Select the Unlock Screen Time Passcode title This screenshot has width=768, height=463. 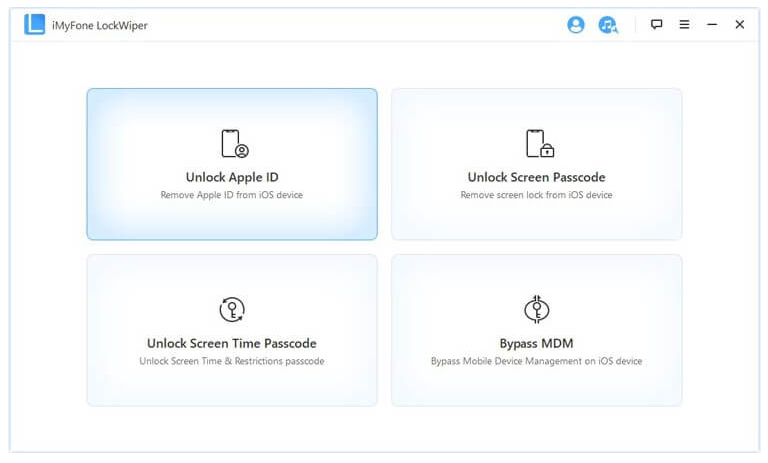click(x=232, y=344)
